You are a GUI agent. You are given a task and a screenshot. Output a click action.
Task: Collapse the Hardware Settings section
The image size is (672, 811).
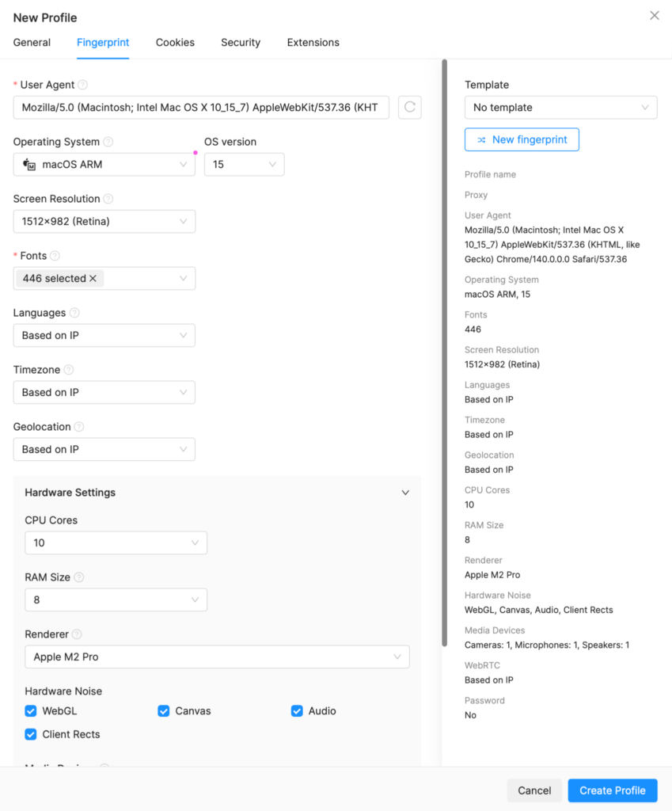(x=405, y=493)
